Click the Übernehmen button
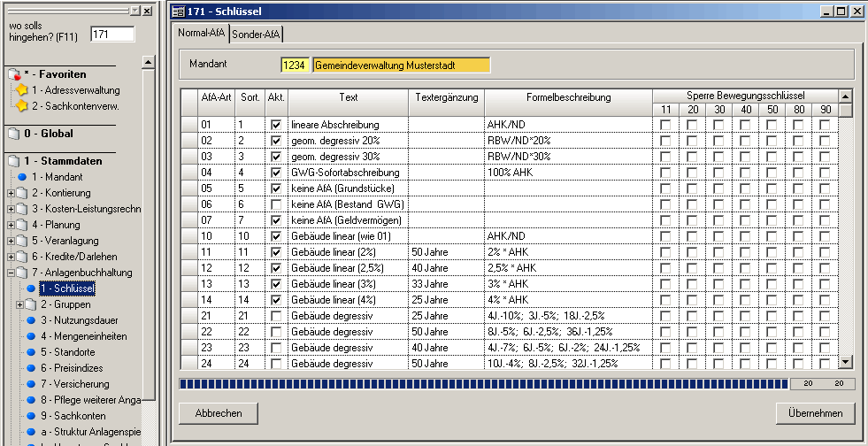 (815, 413)
